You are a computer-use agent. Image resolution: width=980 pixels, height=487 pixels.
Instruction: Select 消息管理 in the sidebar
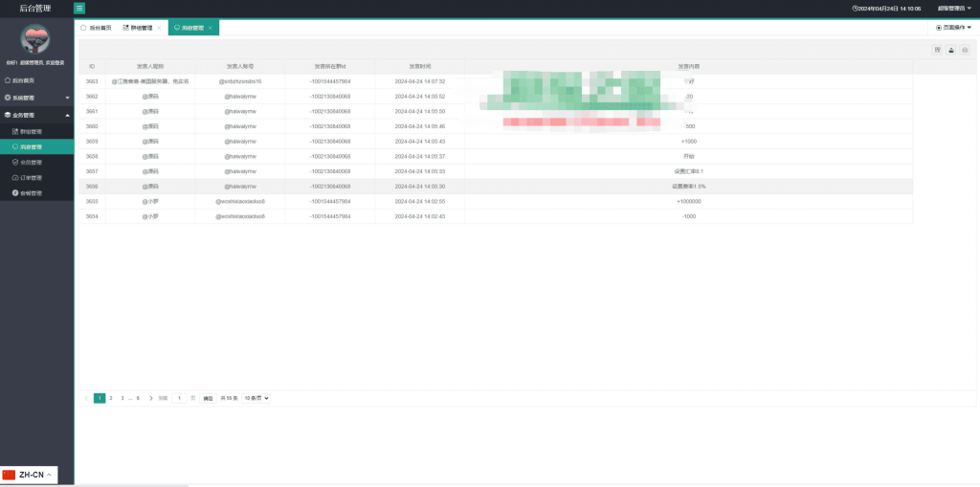coord(36,147)
